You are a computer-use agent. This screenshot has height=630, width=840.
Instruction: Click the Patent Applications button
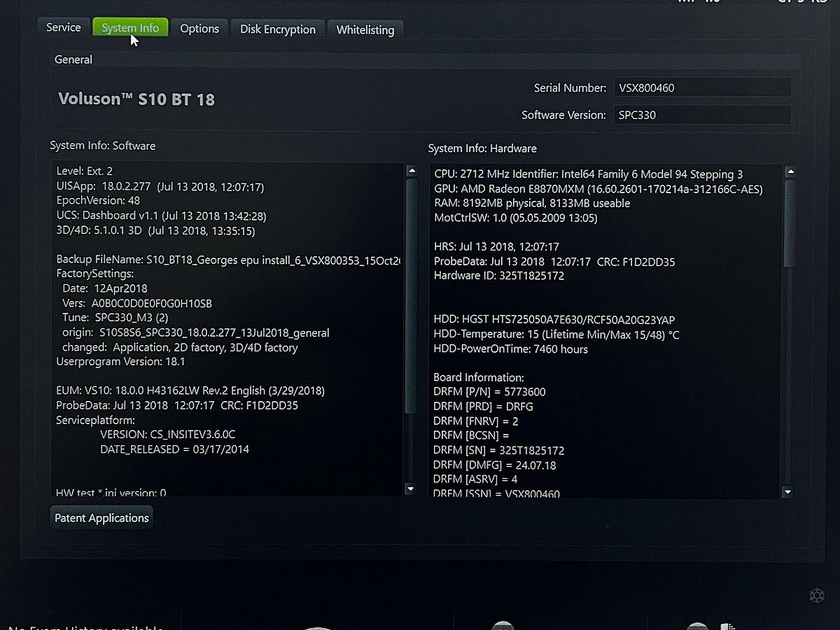101,518
